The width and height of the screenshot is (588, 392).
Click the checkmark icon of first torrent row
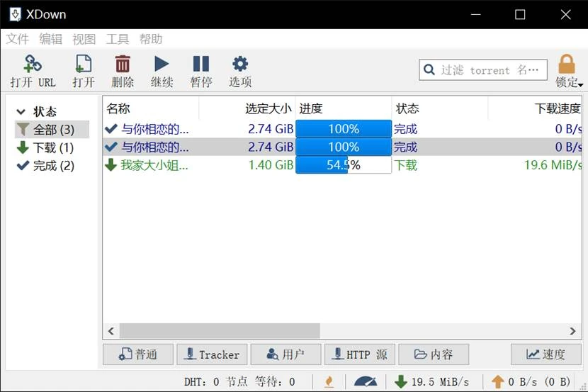click(x=111, y=129)
